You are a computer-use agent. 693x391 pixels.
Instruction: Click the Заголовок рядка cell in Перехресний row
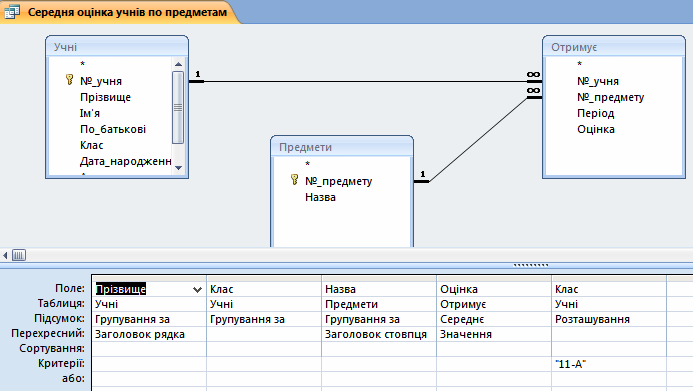149,334
